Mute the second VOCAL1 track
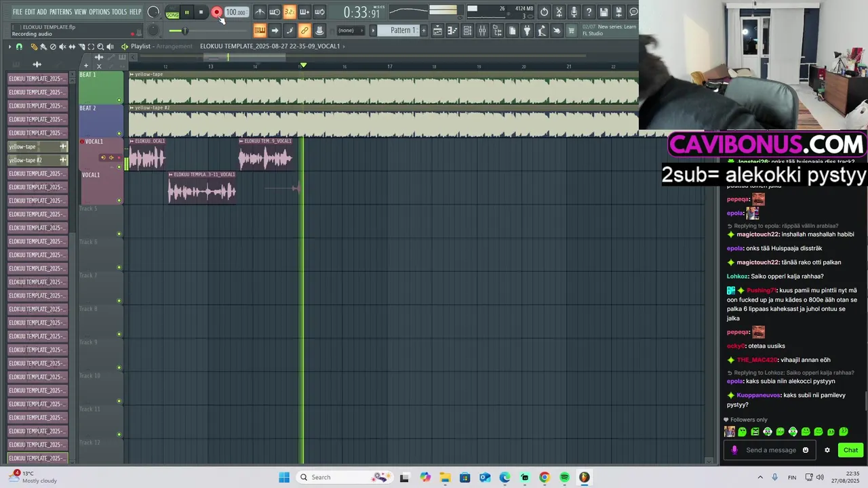The image size is (868, 488). [119, 200]
